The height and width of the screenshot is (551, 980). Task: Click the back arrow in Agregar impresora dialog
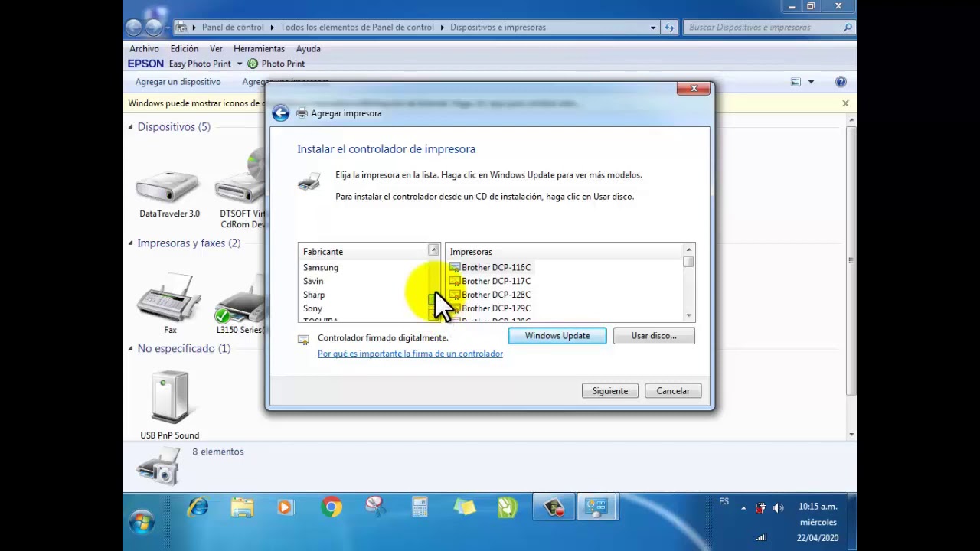[280, 113]
